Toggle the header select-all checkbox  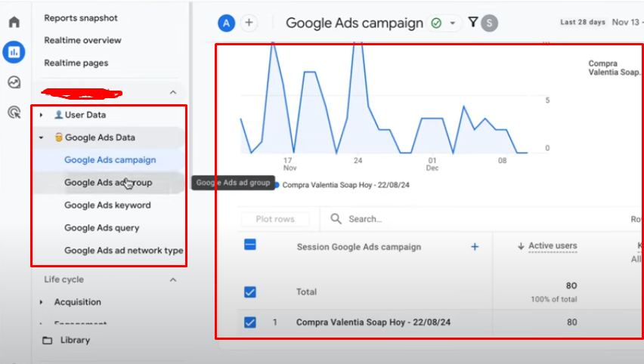(x=250, y=245)
